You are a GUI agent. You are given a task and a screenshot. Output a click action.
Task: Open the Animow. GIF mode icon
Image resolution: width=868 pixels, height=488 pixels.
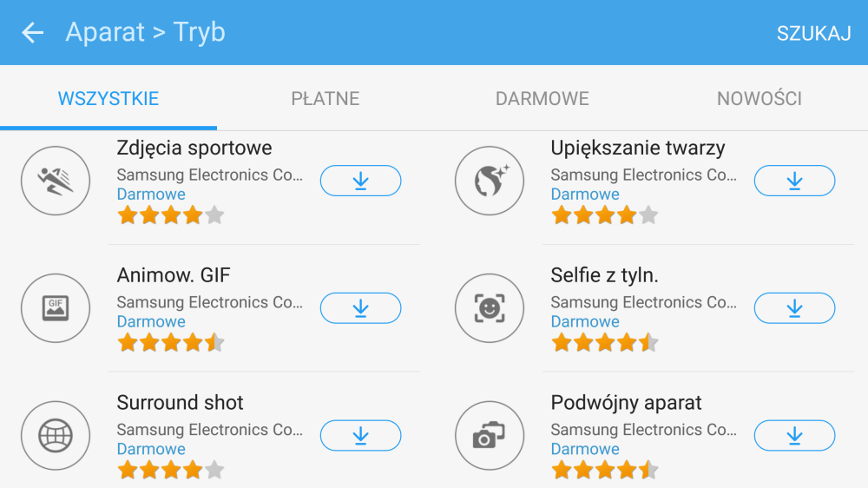pos(56,308)
